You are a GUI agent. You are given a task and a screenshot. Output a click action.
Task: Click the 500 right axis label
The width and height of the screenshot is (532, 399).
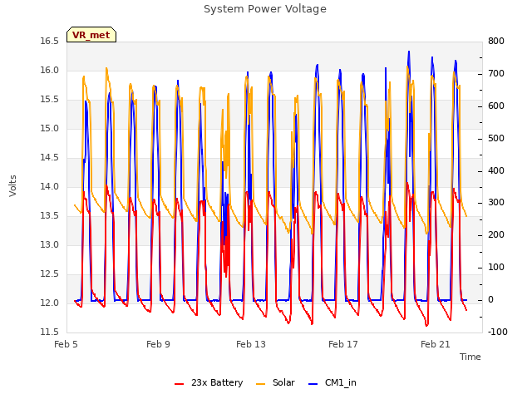point(496,139)
